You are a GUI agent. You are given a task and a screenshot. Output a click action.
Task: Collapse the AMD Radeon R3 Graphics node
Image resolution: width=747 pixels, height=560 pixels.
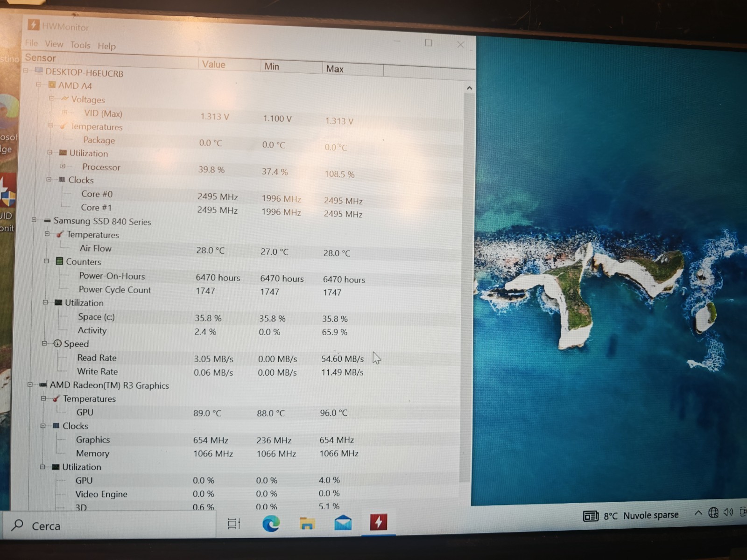(x=30, y=385)
